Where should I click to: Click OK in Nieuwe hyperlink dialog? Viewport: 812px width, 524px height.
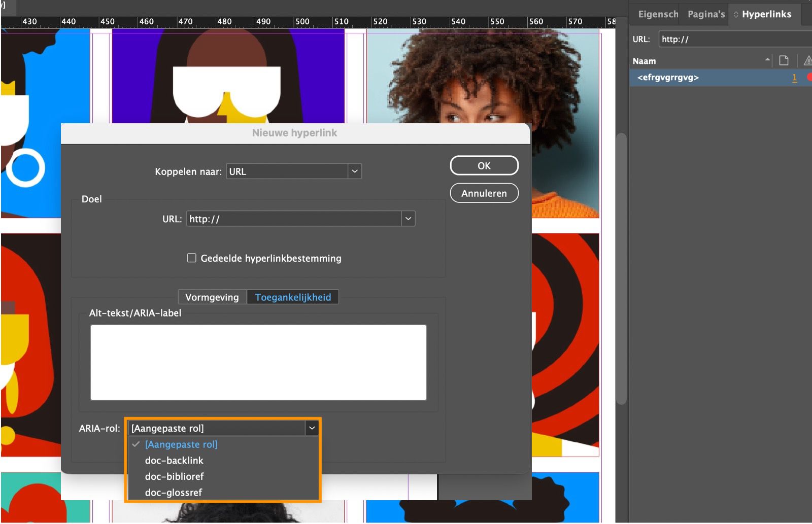click(484, 166)
